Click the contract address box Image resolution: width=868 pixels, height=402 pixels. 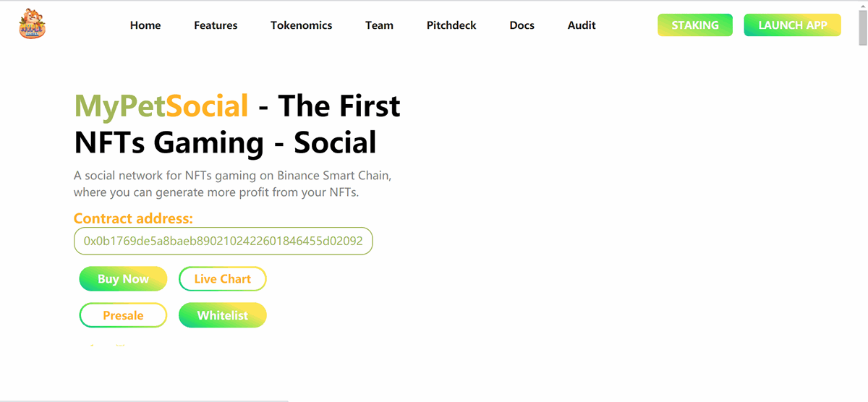click(x=223, y=241)
